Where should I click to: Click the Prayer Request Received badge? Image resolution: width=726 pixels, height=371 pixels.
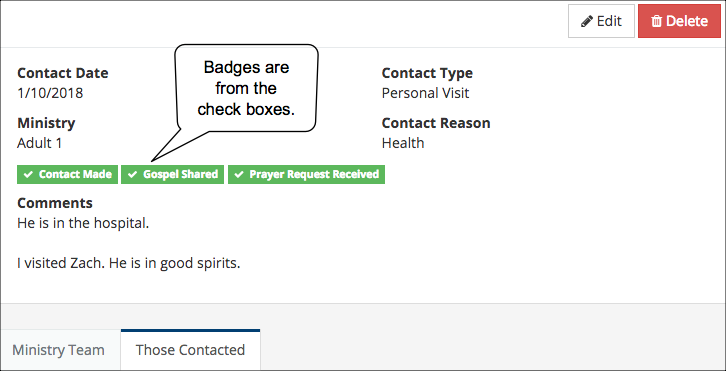pos(306,175)
